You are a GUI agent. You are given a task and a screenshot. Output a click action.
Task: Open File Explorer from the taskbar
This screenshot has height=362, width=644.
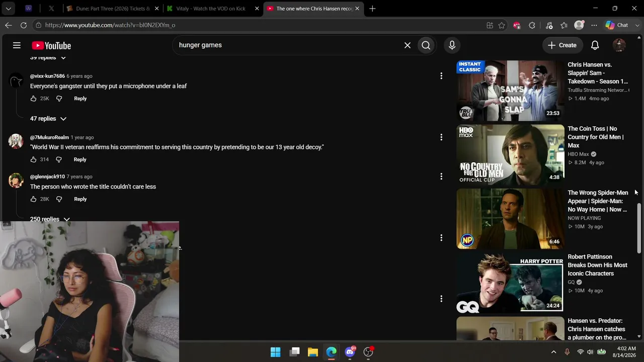[x=313, y=352]
